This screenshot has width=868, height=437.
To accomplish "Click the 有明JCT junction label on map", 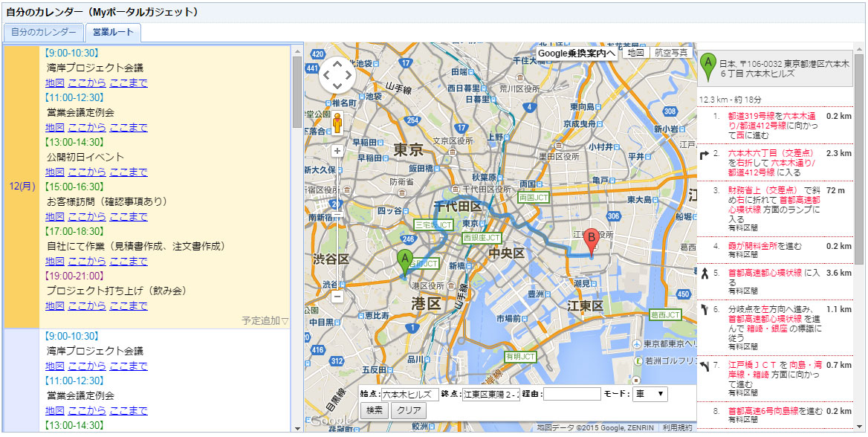I will pyautogui.click(x=519, y=357).
